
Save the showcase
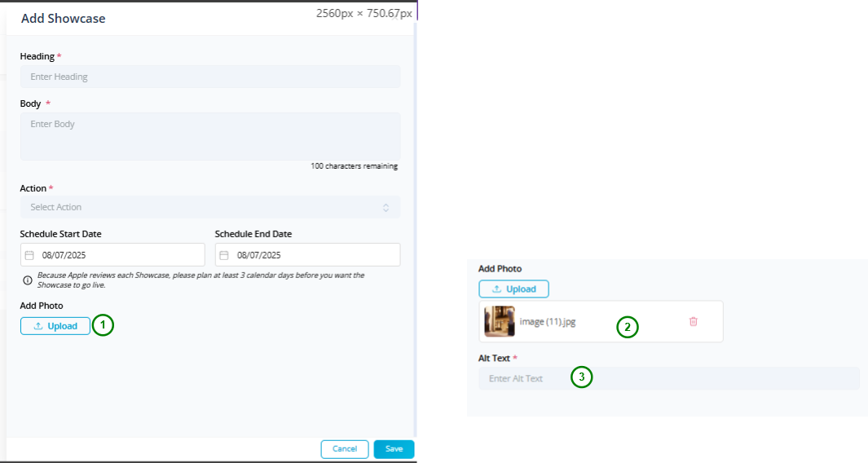pos(394,449)
